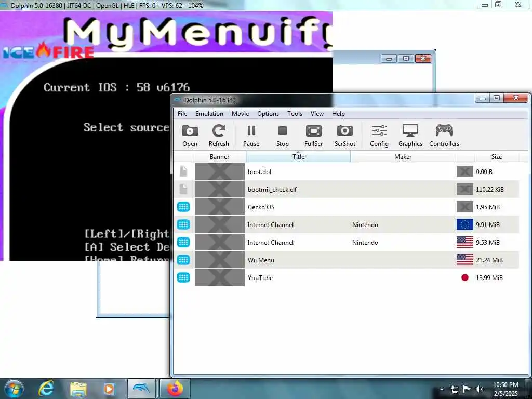Select the bootmii_check.elf entry
The image size is (532, 399).
point(347,189)
